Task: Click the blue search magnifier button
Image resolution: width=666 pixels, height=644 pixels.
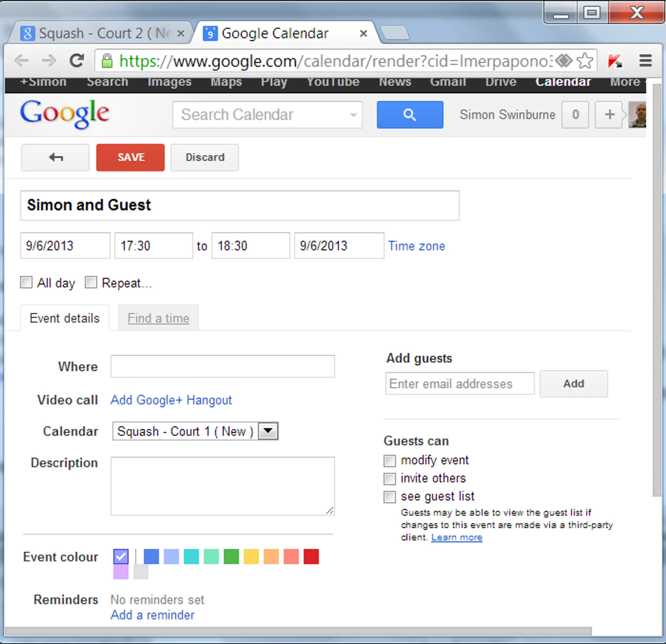Action: click(409, 115)
